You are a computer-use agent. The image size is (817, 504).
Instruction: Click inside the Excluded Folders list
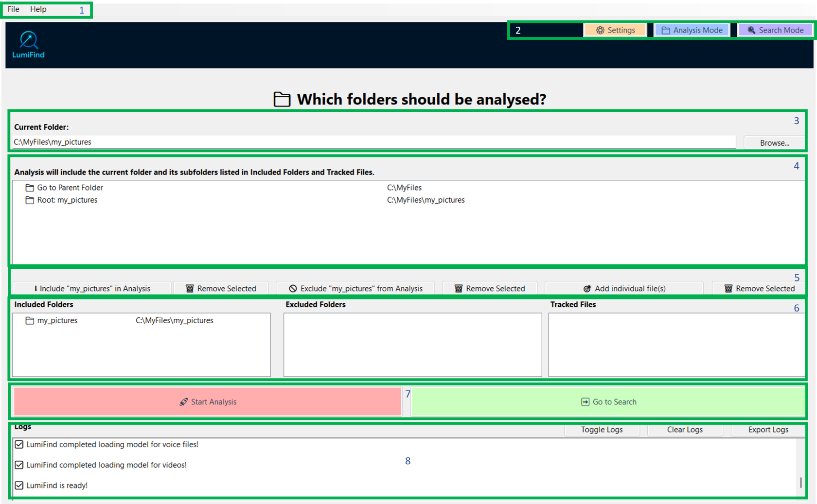click(412, 345)
